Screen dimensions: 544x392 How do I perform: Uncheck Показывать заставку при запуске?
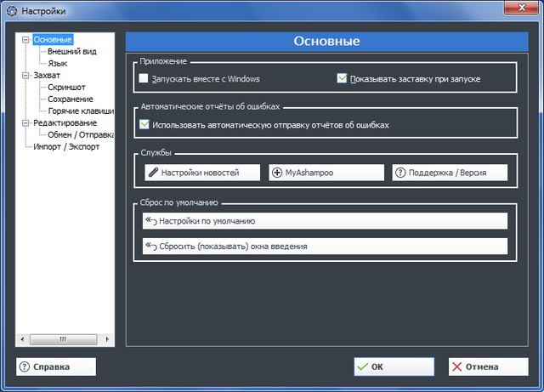342,79
